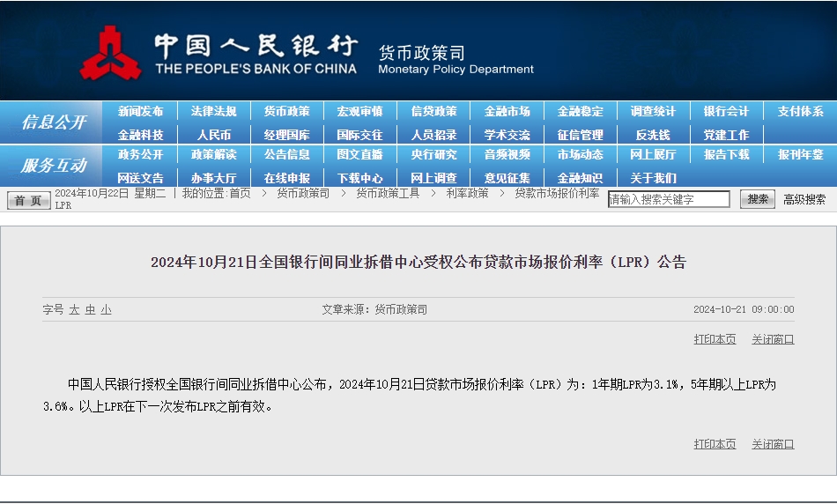The height and width of the screenshot is (504, 837).
Task: Click 利率政策 in the breadcrumb
Action: [x=467, y=193]
